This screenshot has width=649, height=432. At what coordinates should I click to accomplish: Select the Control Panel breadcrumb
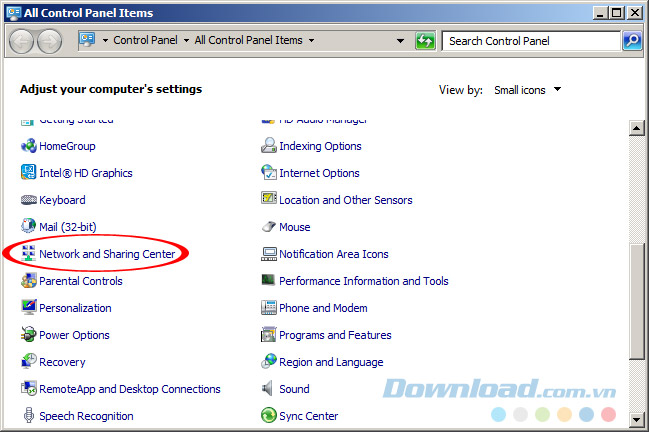click(145, 40)
